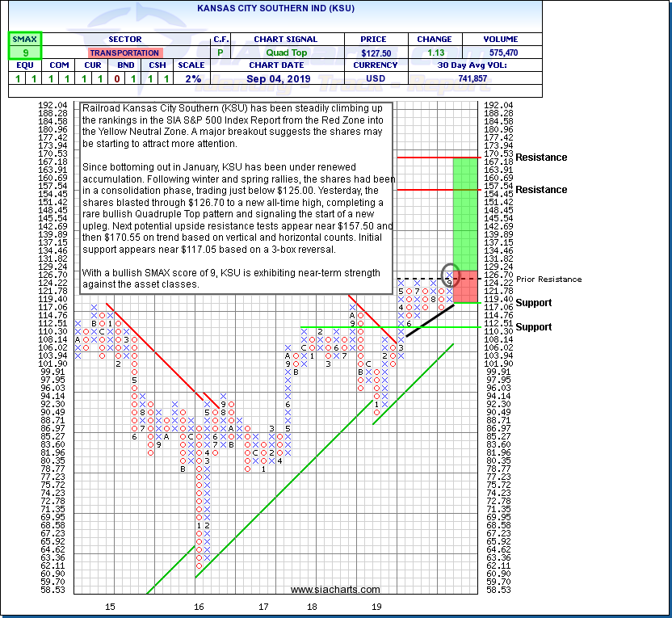The image size is (672, 618).
Task: Click the Prior Resistance label
Action: tap(548, 280)
